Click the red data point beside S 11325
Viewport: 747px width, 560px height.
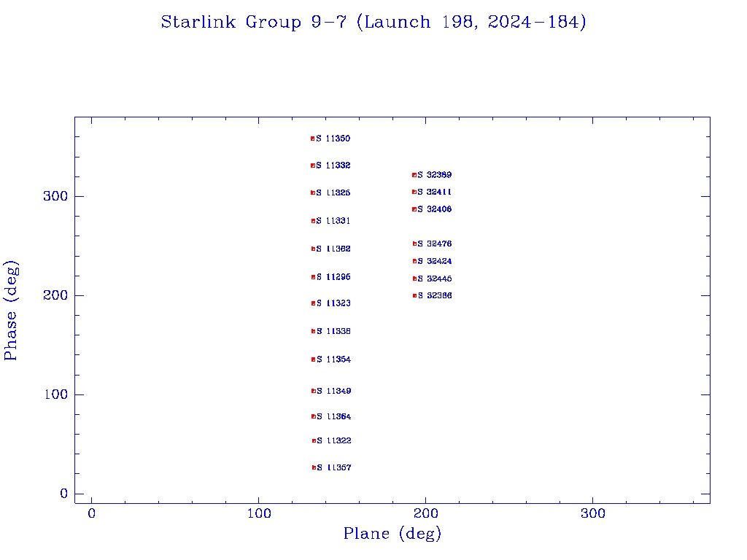[x=313, y=192]
